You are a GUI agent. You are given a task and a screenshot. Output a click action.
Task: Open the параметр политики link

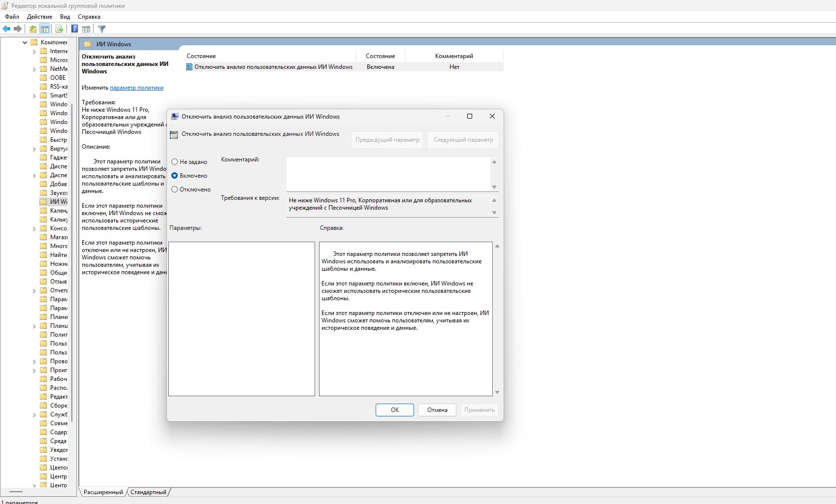coord(136,88)
